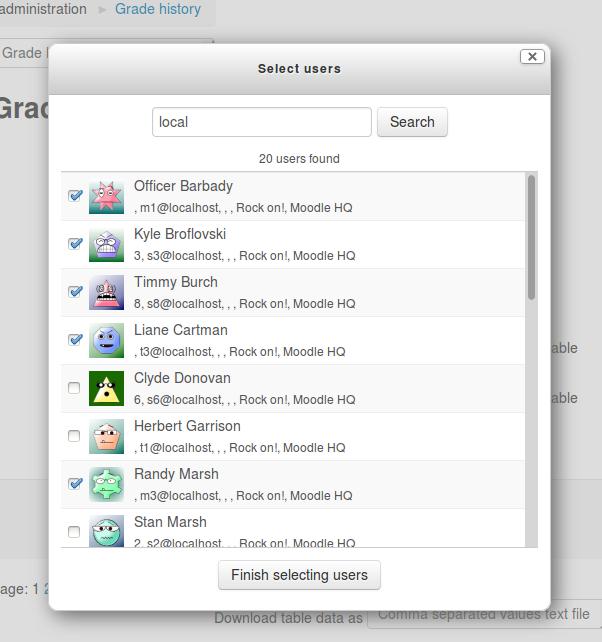Click Officer Barbady's pink star avatar
The width and height of the screenshot is (602, 642).
pyautogui.click(x=106, y=197)
